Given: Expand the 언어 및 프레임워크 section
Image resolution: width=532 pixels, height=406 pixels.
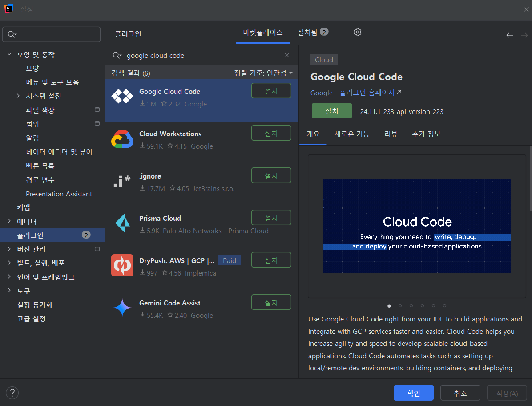Looking at the screenshot, I should click(x=9, y=276).
